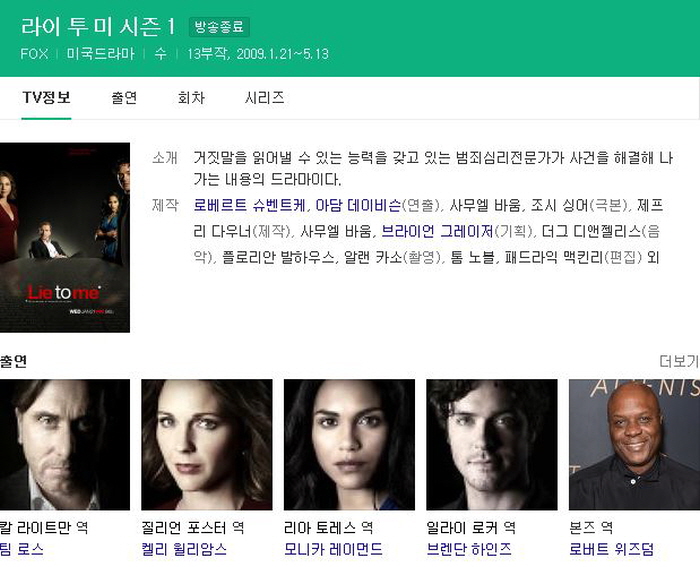Click 팀 로스 cast photo
The height and width of the screenshot is (567, 700).
[x=65, y=445]
